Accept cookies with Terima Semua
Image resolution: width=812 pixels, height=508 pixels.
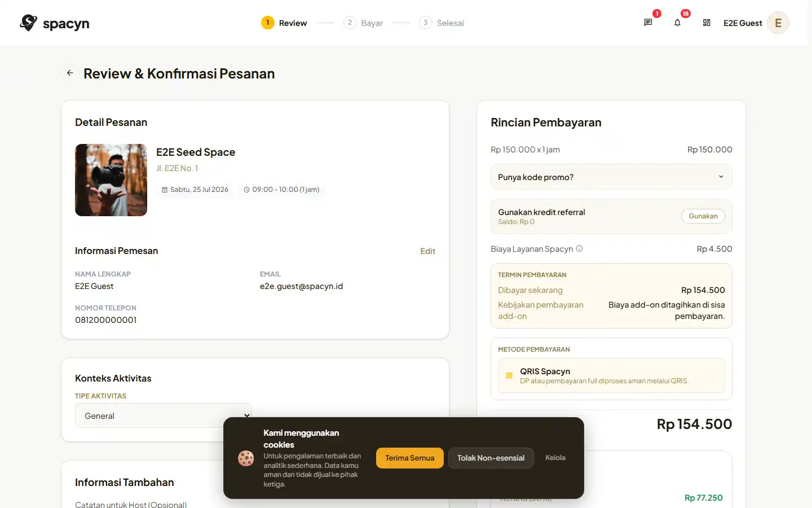point(410,458)
